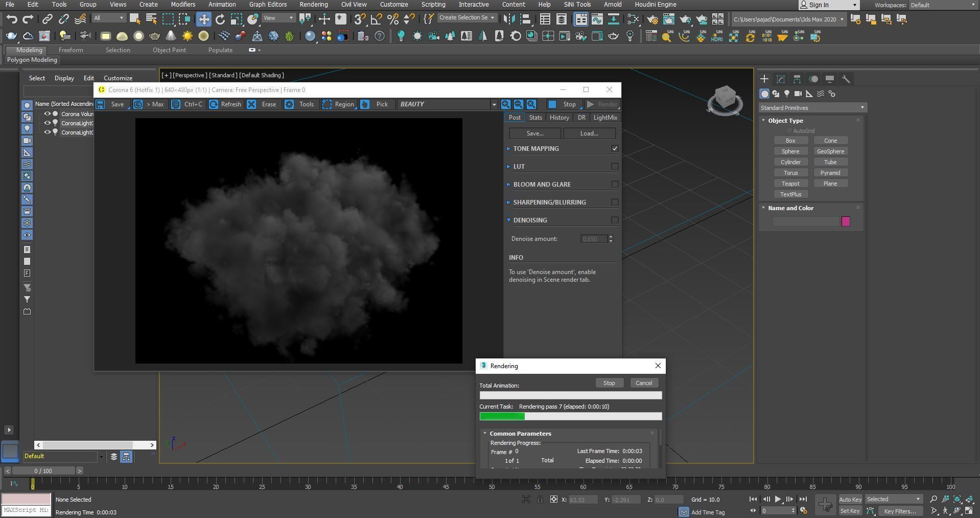Select the Move transform tool

coord(204,19)
